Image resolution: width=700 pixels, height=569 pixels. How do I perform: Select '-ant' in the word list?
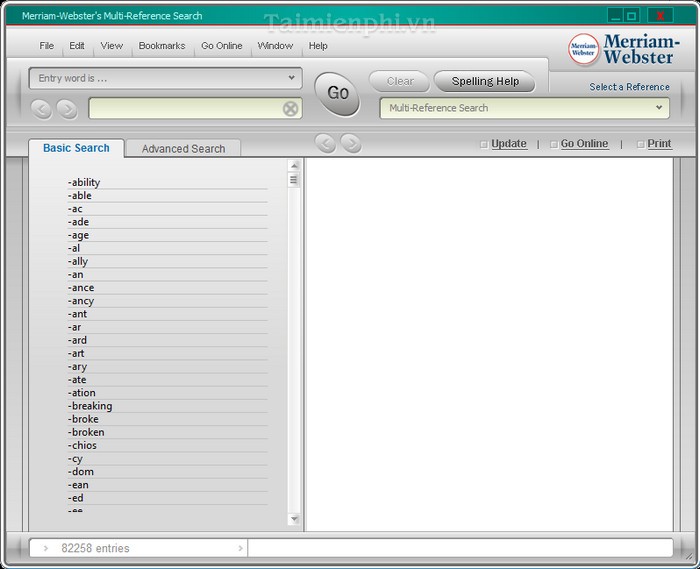[78, 314]
